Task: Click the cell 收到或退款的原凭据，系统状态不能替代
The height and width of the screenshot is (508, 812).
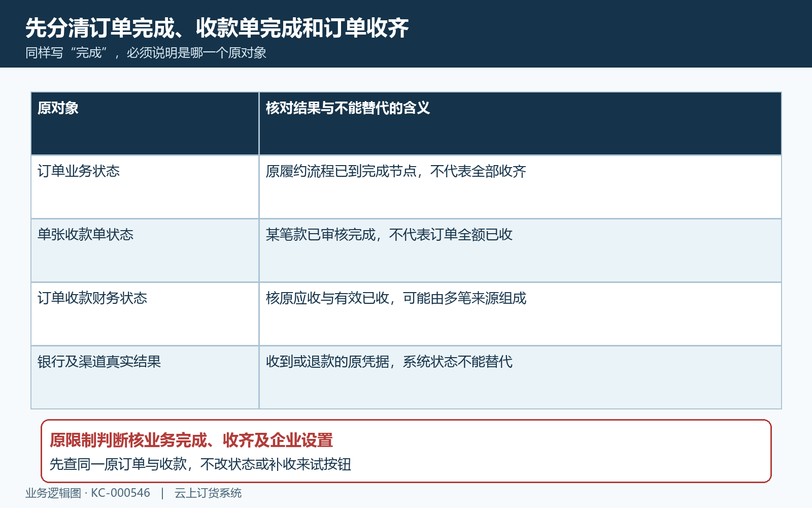Action: click(520, 377)
